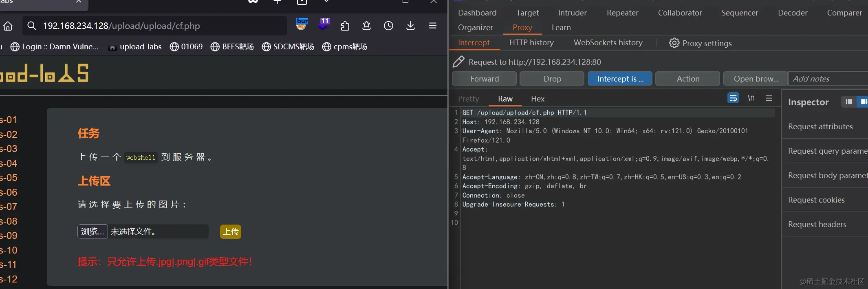Open the Action menu button

click(x=688, y=79)
